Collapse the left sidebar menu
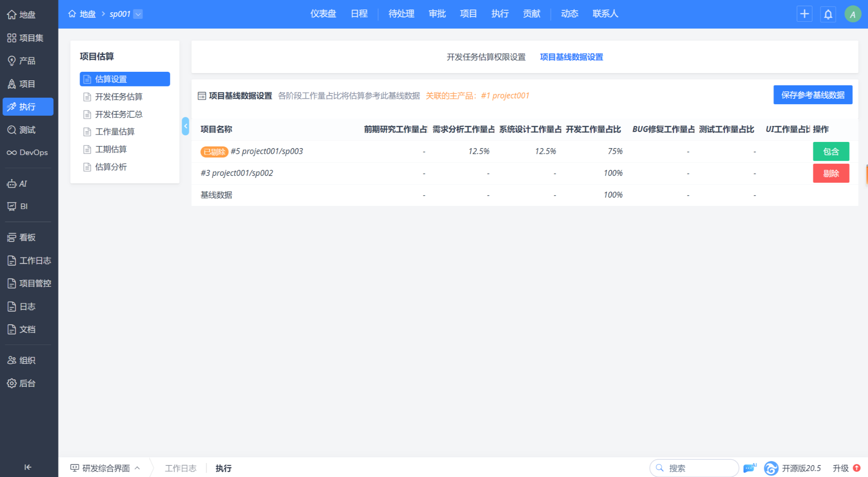 pyautogui.click(x=27, y=467)
